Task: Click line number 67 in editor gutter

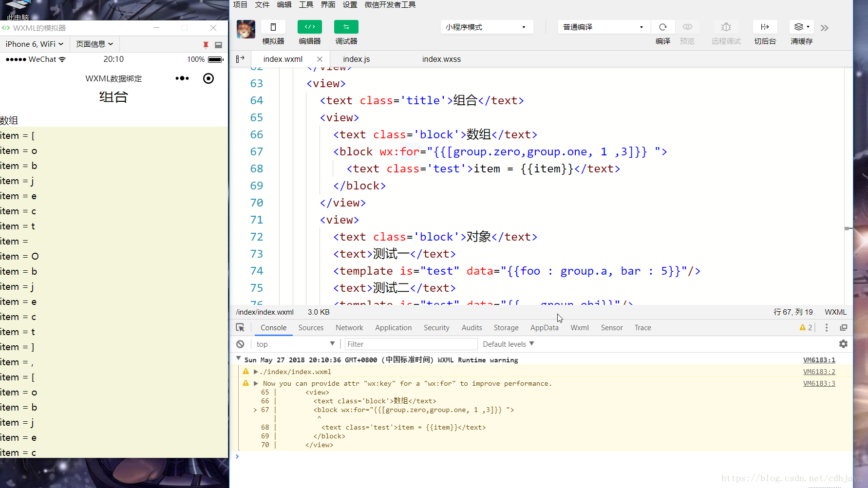Action: [257, 151]
